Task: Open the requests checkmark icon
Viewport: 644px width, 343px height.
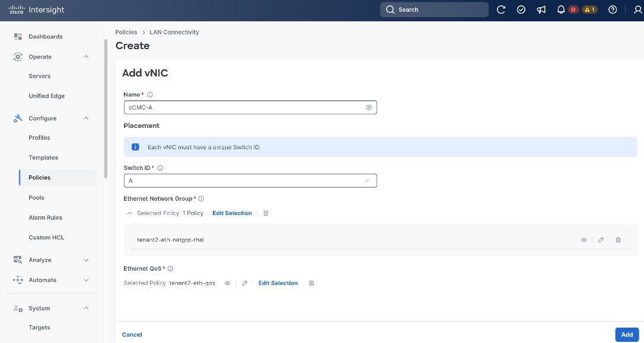Action: coord(521,10)
